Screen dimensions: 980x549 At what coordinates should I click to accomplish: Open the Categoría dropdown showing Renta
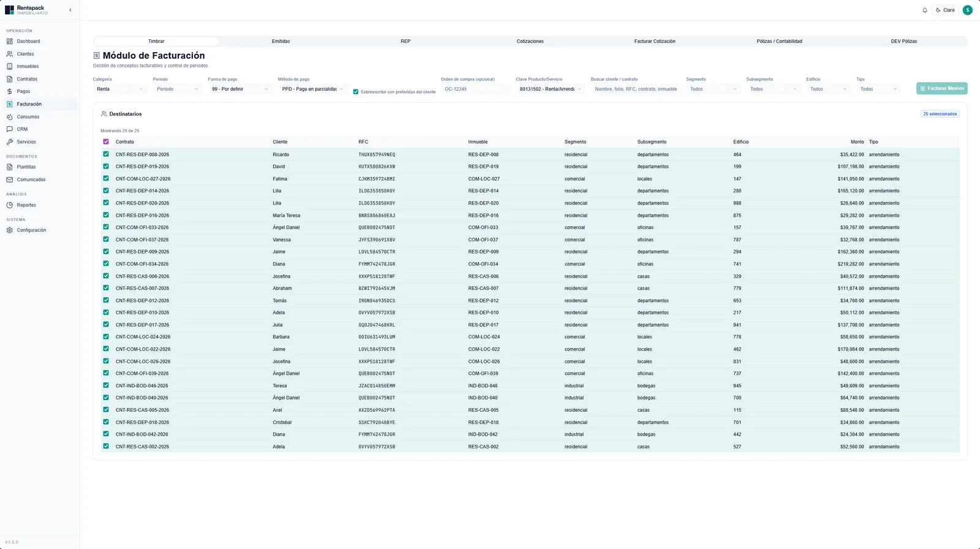(x=120, y=89)
